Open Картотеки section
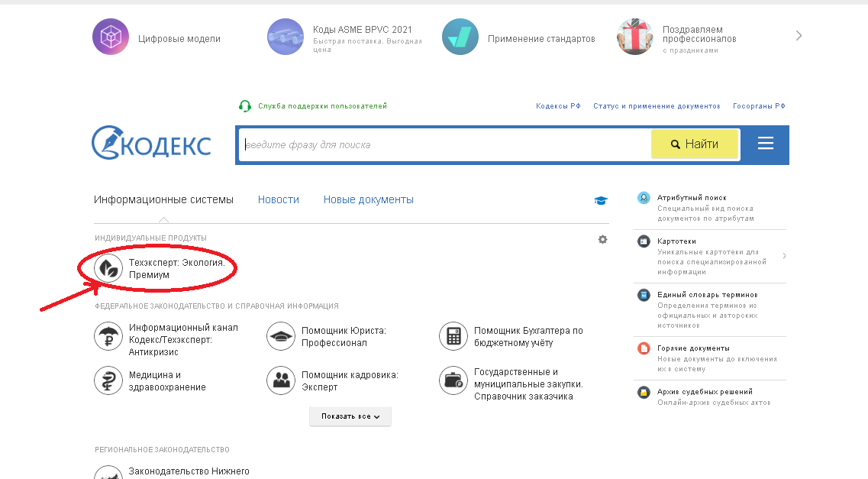The height and width of the screenshot is (479, 868). [676, 241]
